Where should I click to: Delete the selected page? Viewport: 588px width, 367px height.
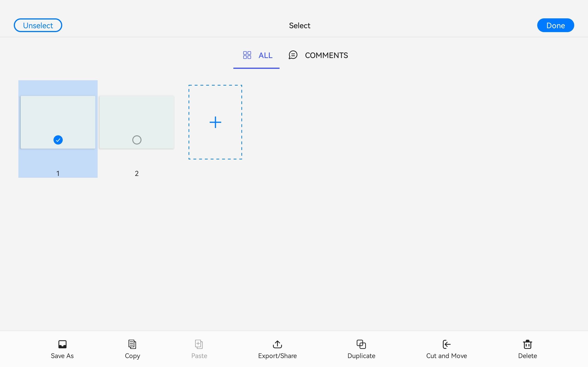(527, 349)
